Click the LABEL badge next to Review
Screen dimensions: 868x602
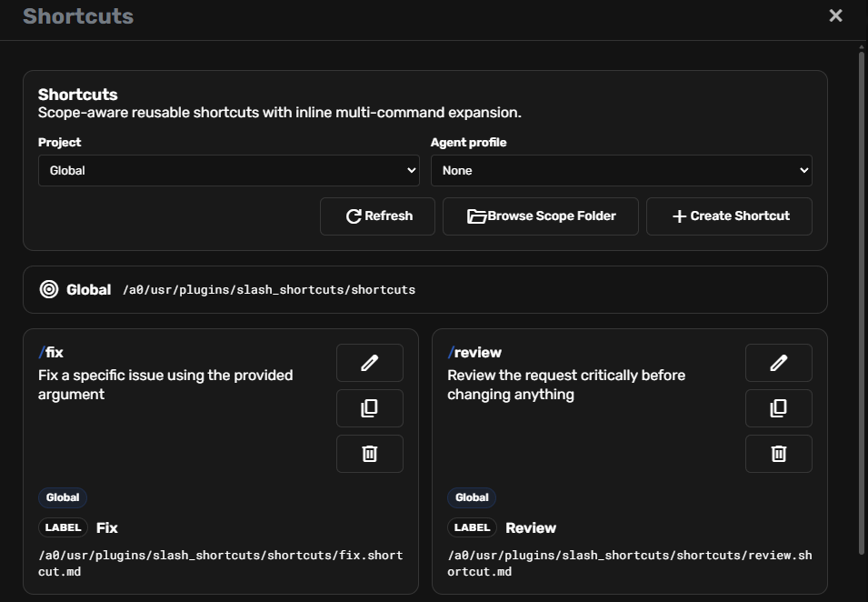473,527
